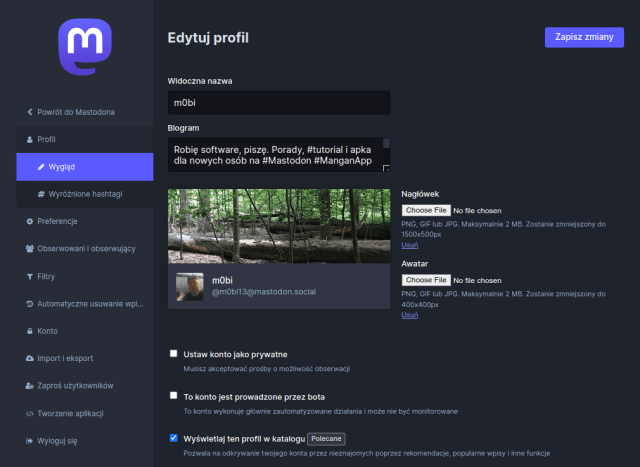This screenshot has height=467, width=640.
Task: Enable the Ustaw konto jako prywatne checkbox
Action: tap(174, 354)
